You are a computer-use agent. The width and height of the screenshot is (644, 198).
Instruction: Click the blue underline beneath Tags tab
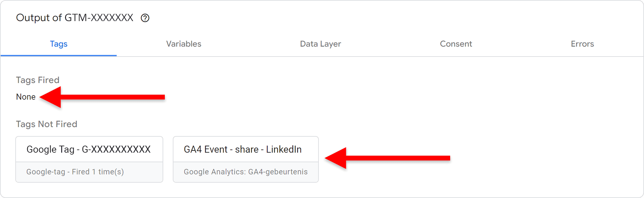pyautogui.click(x=59, y=55)
